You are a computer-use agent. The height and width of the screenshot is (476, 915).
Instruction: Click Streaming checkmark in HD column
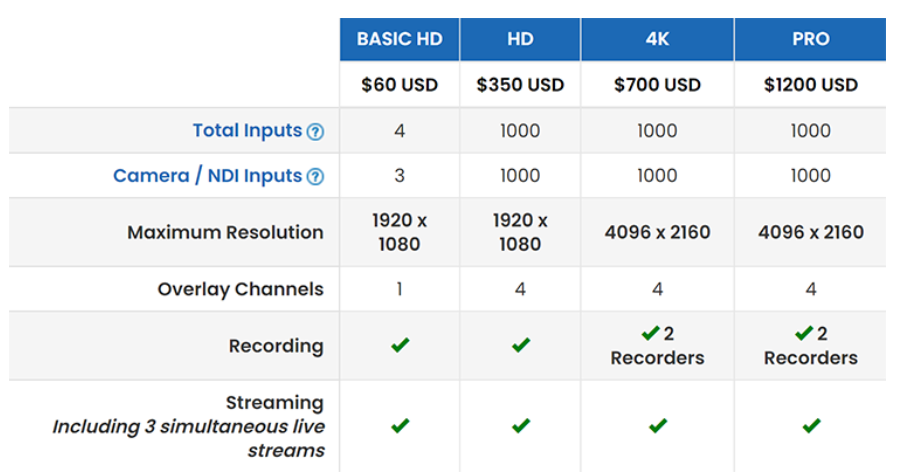click(x=521, y=426)
